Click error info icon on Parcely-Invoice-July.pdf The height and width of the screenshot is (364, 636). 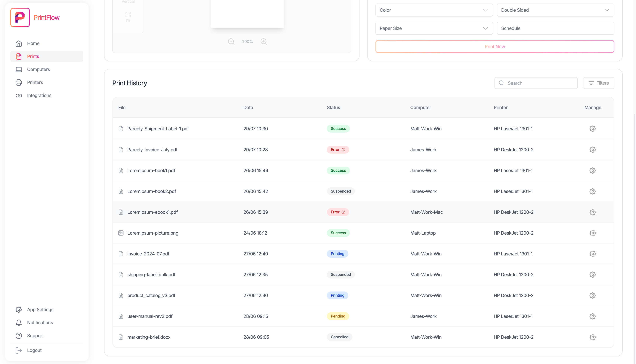[x=343, y=150]
